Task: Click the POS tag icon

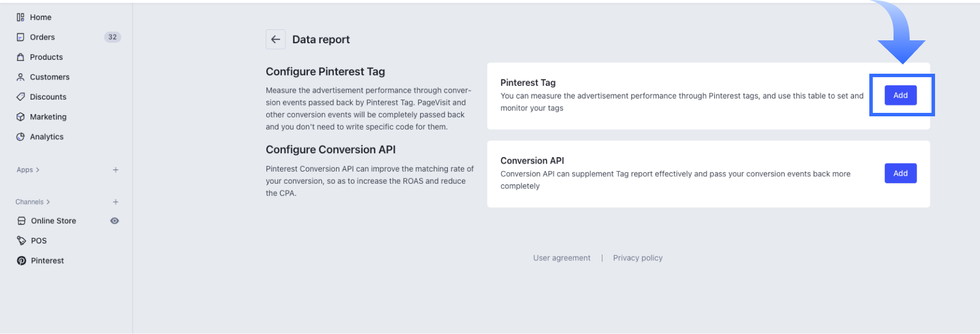Action: coord(21,241)
